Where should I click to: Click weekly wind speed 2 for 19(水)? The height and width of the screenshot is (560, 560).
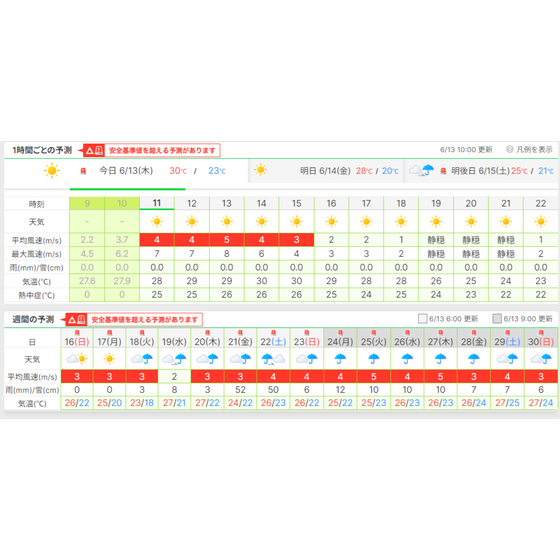pyautogui.click(x=174, y=376)
